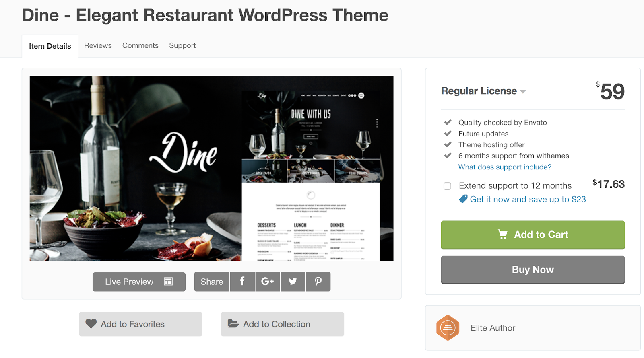The height and width of the screenshot is (358, 644).
Task: Share on Twitter bird icon
Action: pyautogui.click(x=293, y=282)
